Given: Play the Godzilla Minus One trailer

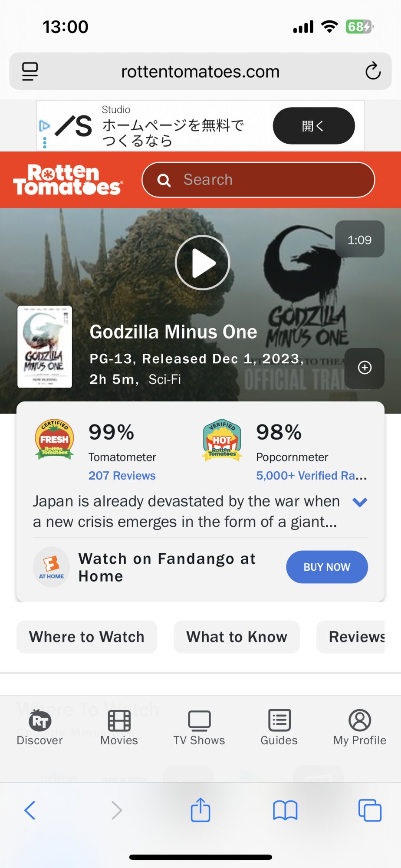Looking at the screenshot, I should pos(202,263).
